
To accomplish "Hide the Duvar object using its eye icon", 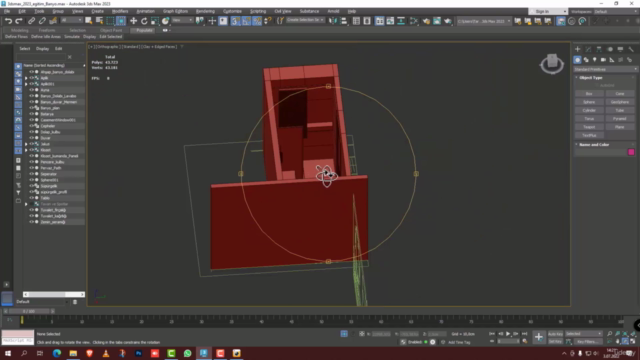I will coord(31,138).
